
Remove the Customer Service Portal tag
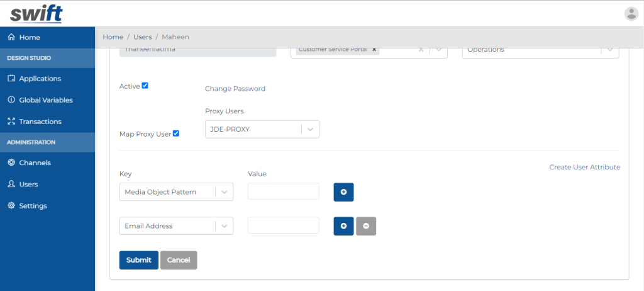pyautogui.click(x=374, y=49)
